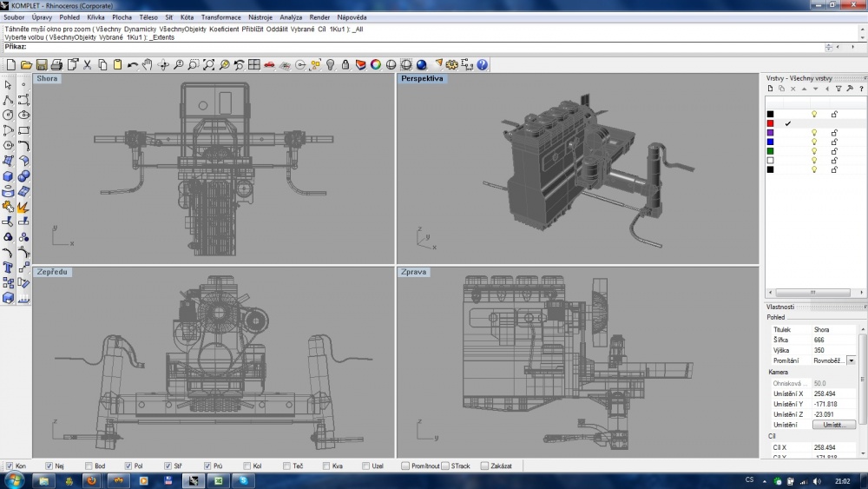Open a file with the folder icon
This screenshot has height=489, width=868.
[26, 65]
